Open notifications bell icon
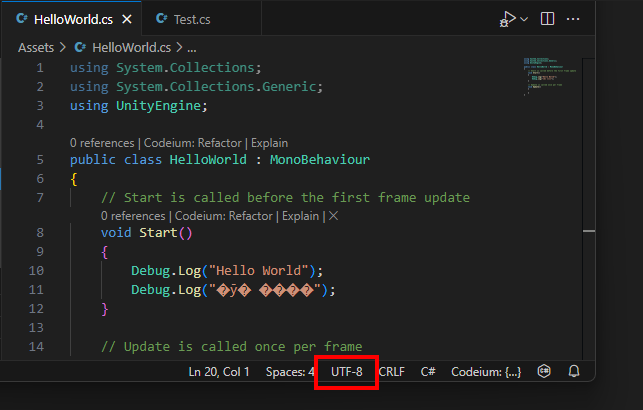Screen dimensions: 643x410 click(574, 371)
